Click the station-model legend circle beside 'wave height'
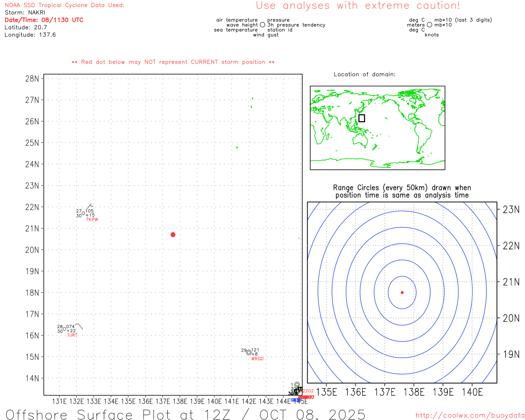 (262, 25)
